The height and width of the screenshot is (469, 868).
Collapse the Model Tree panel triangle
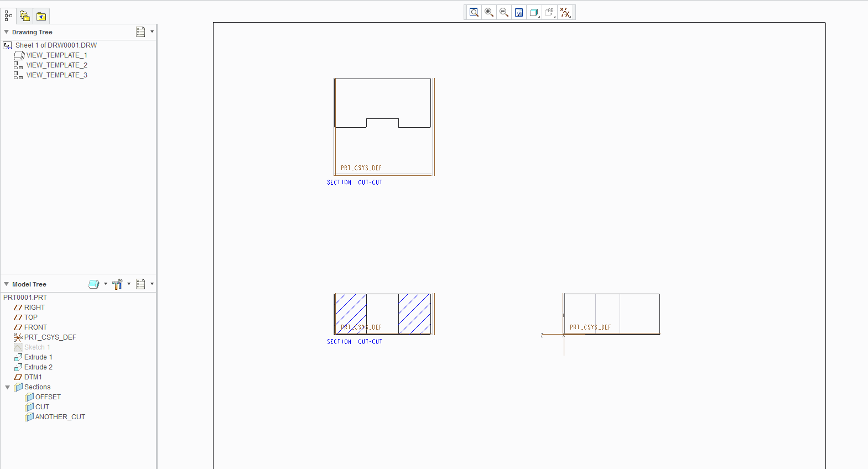[7, 284]
